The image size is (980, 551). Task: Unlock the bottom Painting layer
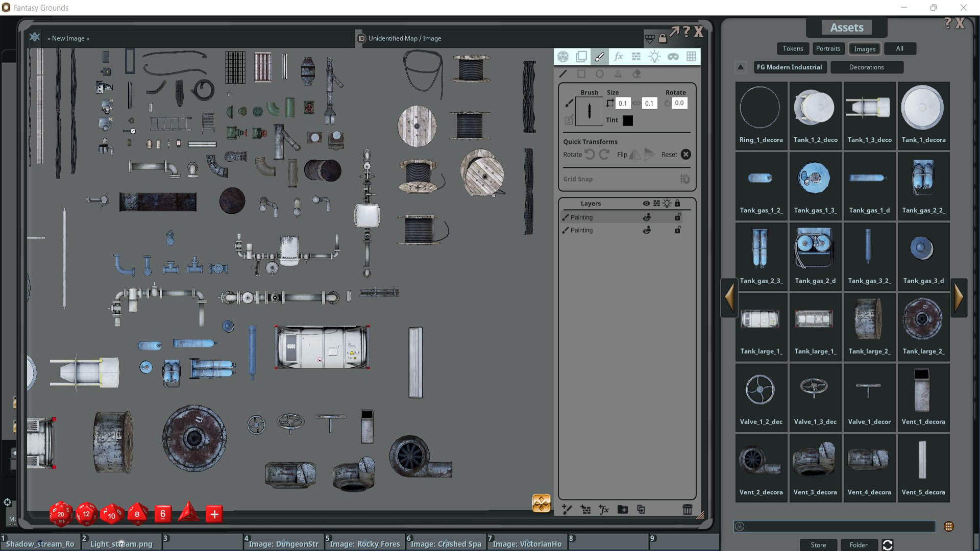pyautogui.click(x=678, y=230)
